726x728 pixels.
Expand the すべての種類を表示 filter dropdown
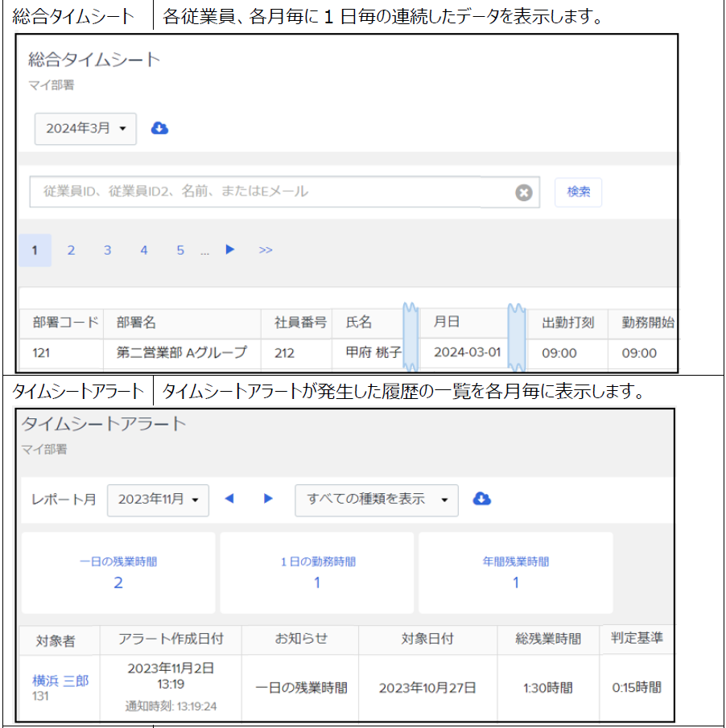(x=377, y=500)
